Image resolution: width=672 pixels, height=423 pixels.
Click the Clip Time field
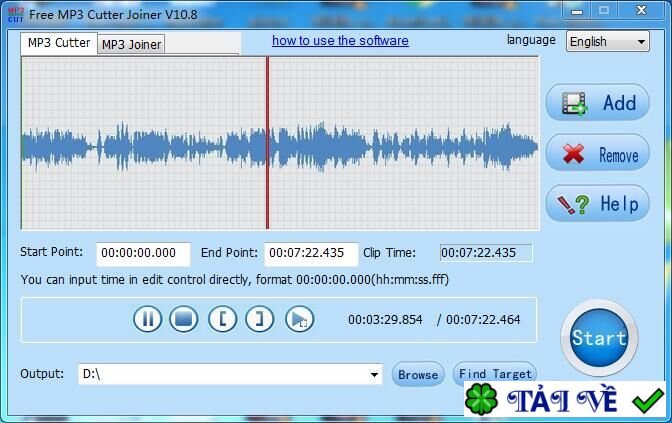486,253
